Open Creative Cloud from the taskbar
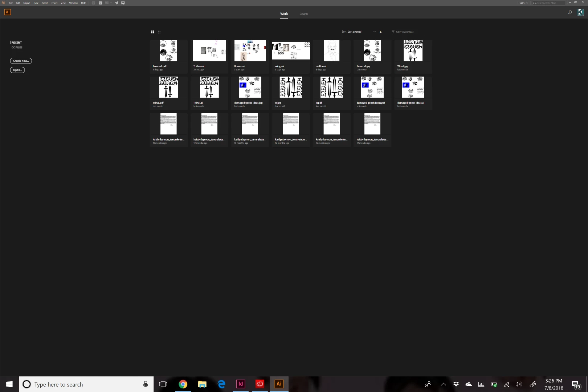This screenshot has width=588, height=392. pyautogui.click(x=260, y=384)
